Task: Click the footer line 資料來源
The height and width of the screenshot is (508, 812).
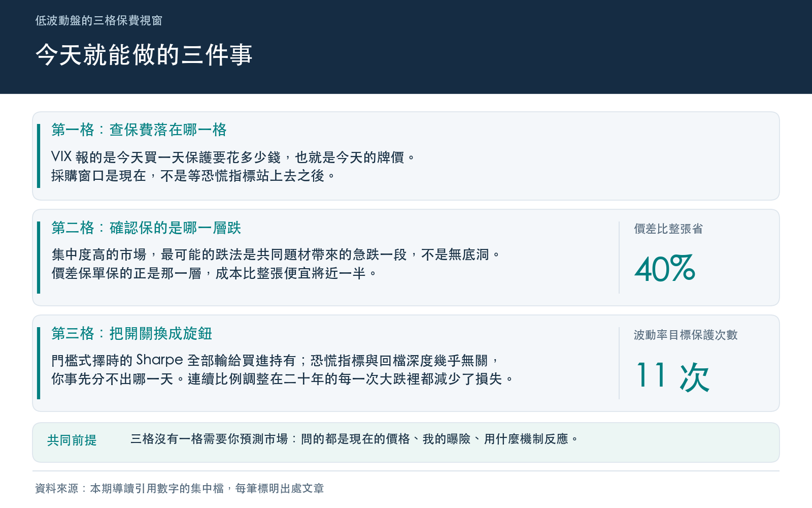Action: pos(179,489)
